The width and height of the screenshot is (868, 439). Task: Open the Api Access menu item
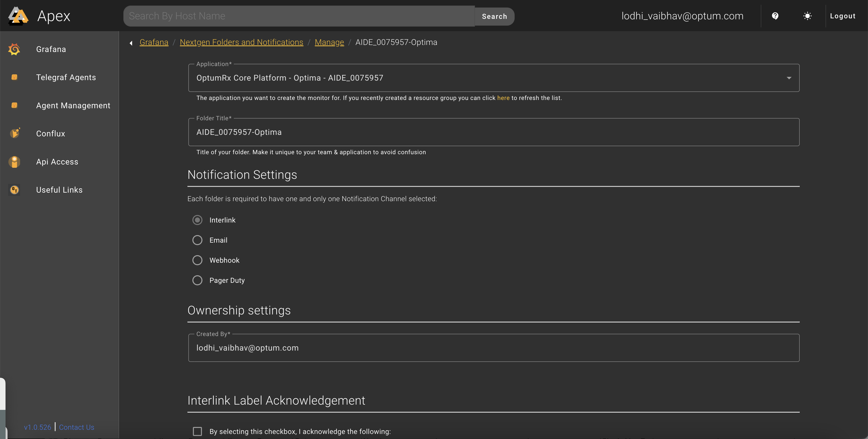click(59, 162)
